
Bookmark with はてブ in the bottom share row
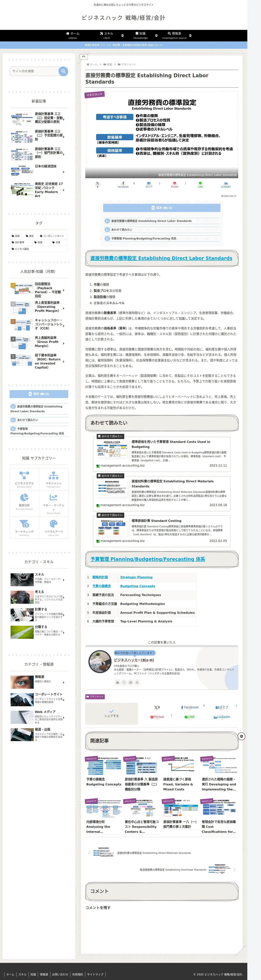222,707
